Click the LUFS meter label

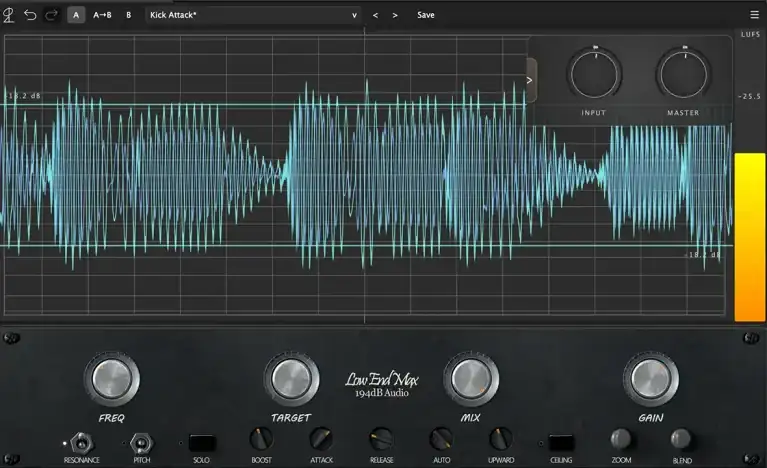[750, 34]
